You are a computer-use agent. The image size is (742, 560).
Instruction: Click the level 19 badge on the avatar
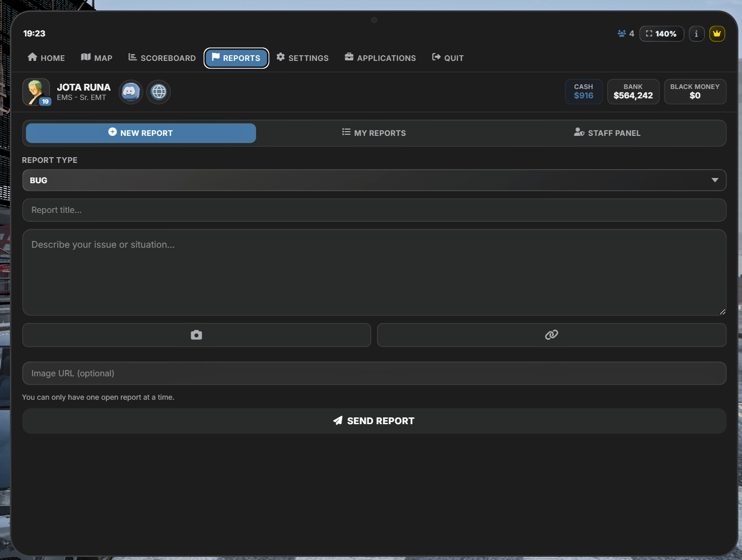click(x=45, y=101)
